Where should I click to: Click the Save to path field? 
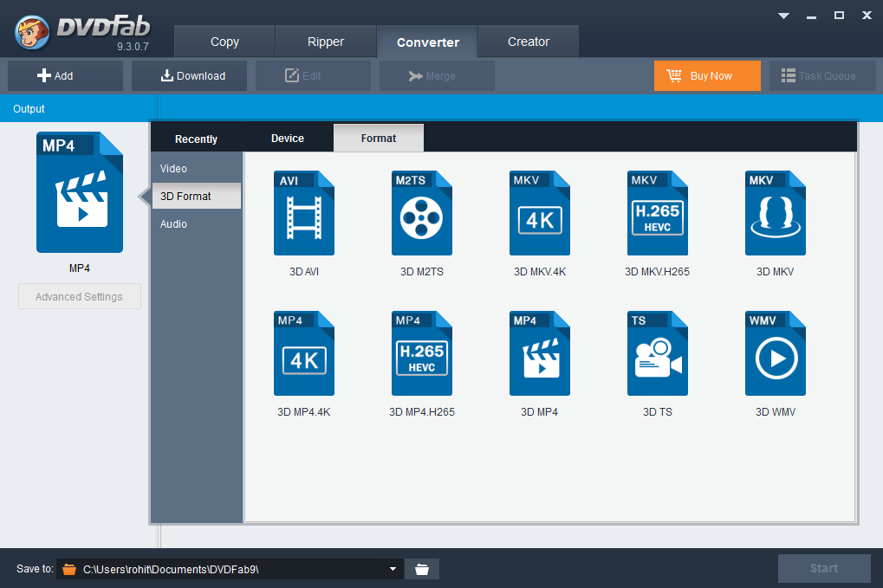(230, 570)
